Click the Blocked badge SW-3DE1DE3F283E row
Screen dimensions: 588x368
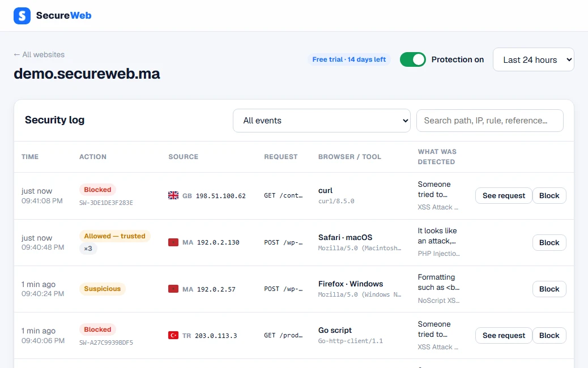pos(97,190)
